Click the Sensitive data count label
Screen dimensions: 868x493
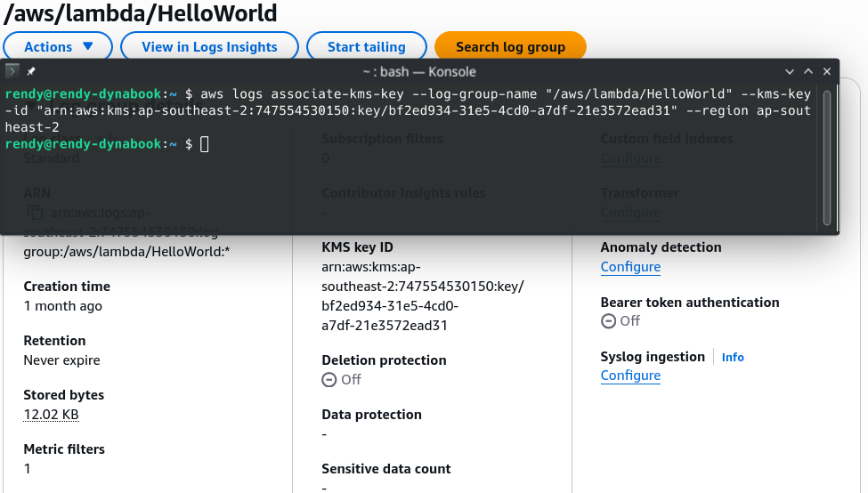coord(385,469)
